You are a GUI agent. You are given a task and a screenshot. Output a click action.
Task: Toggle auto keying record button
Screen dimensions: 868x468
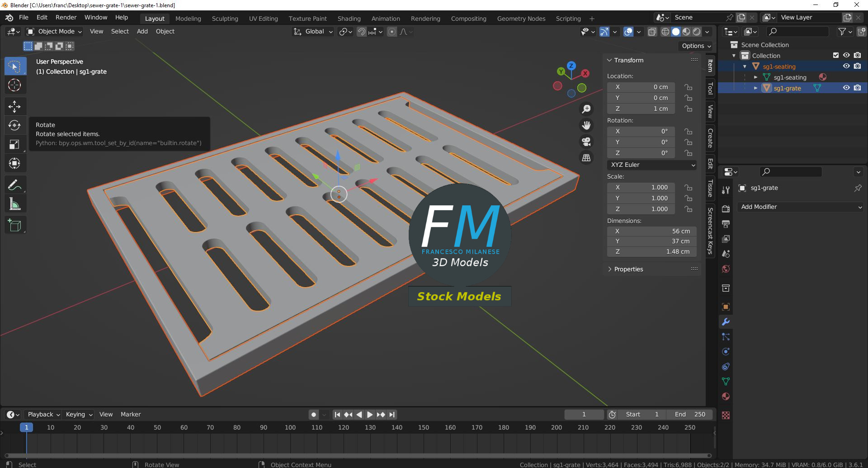point(314,415)
